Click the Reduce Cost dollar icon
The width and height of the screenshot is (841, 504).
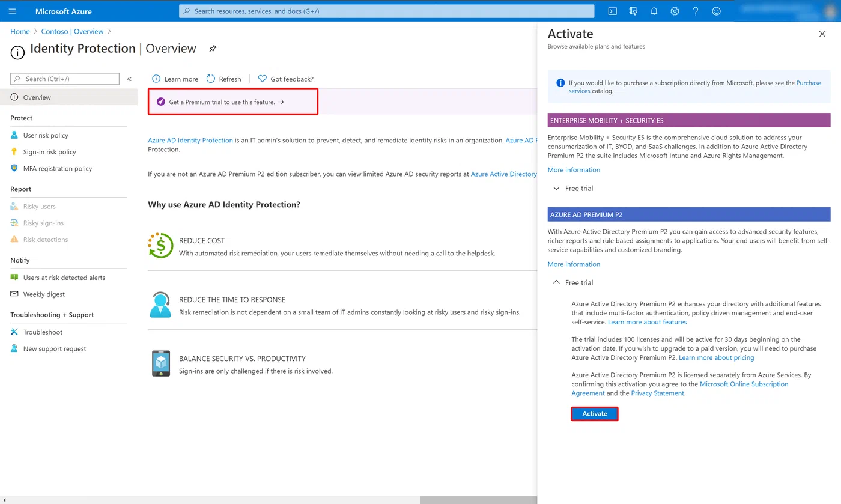pos(160,246)
